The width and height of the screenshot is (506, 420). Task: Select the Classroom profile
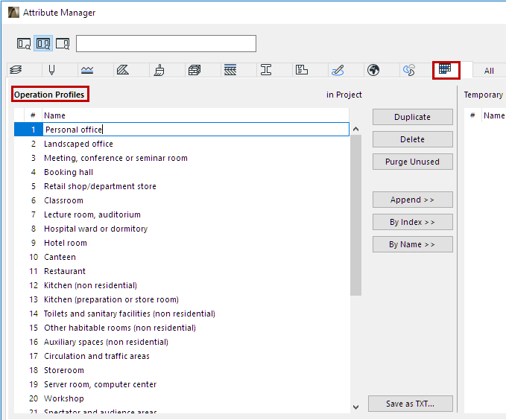(182, 200)
